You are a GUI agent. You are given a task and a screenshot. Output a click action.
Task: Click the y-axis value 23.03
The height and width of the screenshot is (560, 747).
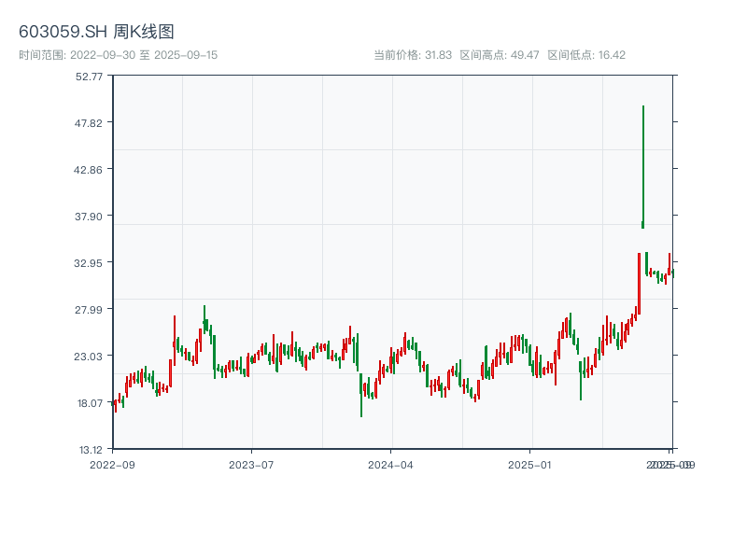click(89, 357)
